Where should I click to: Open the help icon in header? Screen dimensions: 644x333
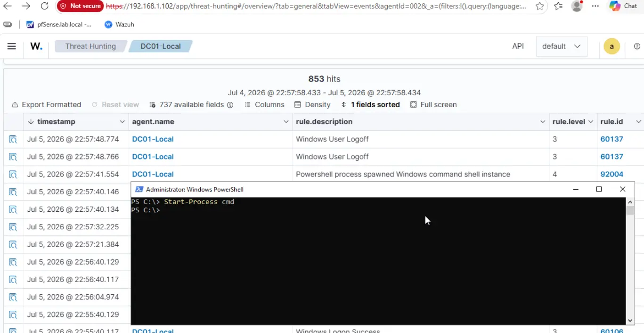637,46
